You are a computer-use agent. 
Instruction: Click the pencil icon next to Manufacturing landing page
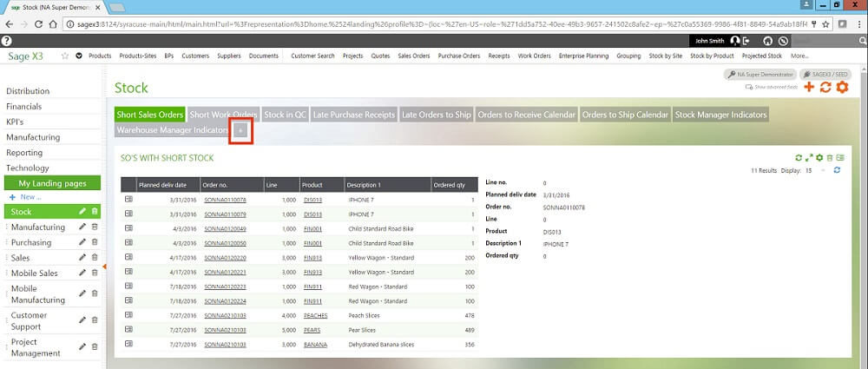(x=82, y=227)
